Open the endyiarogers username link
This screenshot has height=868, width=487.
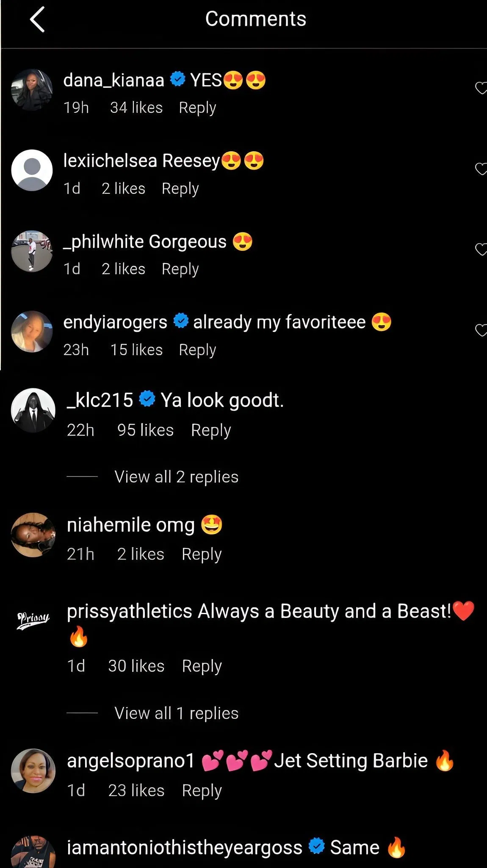click(115, 322)
